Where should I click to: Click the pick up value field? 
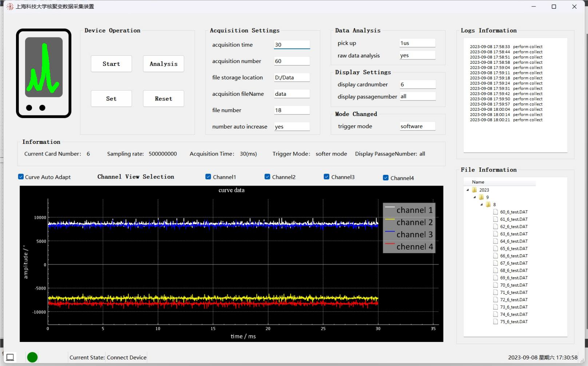point(417,43)
